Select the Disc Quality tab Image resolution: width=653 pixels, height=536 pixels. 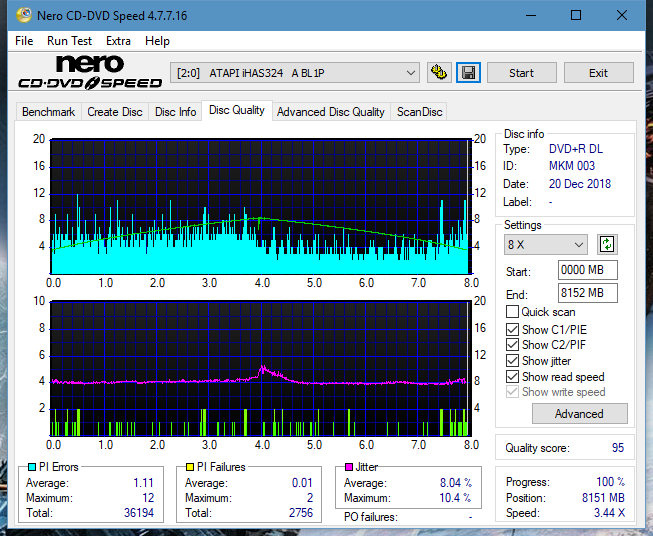point(237,110)
